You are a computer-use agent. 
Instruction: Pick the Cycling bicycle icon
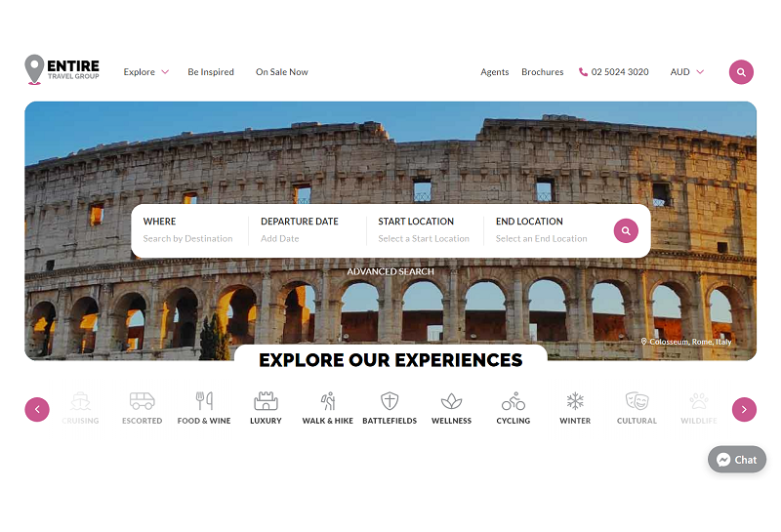(514, 401)
